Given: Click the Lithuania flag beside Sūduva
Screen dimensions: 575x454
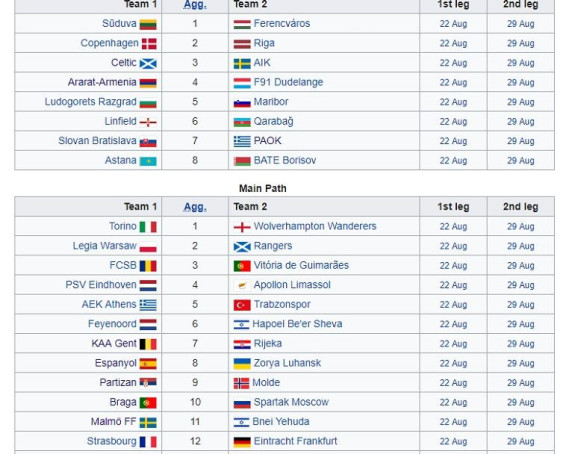Looking at the screenshot, I should (148, 25).
